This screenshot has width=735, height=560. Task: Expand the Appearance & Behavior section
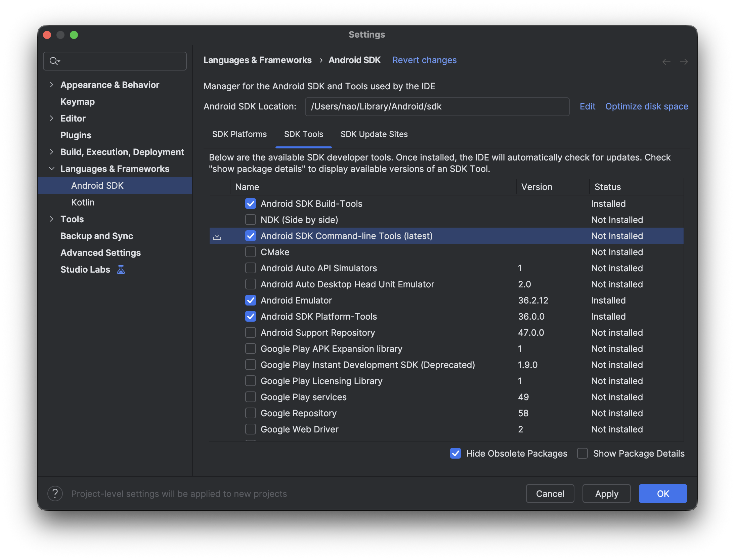click(x=52, y=85)
